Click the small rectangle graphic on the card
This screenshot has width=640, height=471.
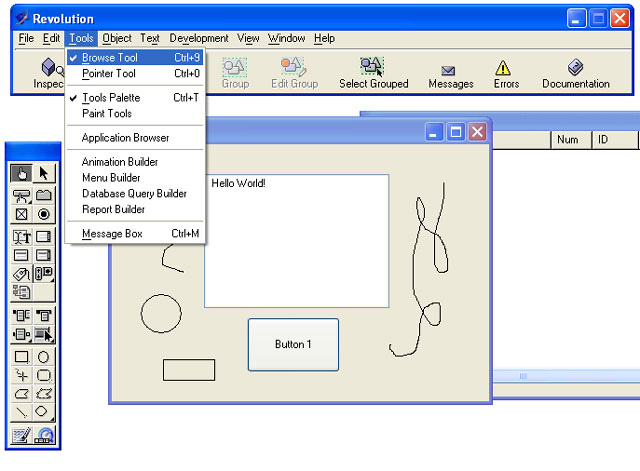(189, 370)
